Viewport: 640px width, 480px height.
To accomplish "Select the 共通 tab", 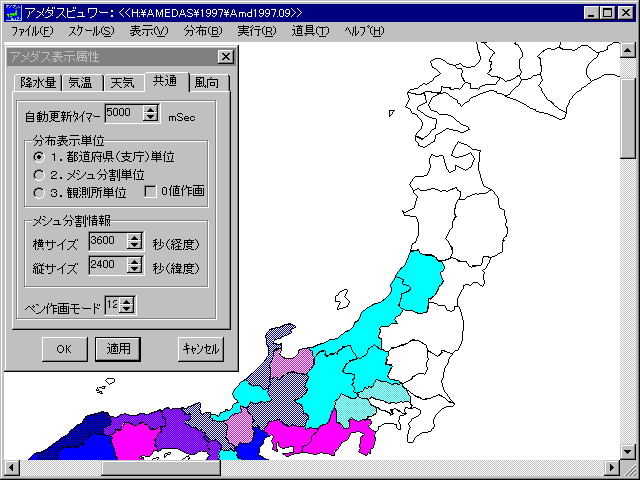I will (165, 82).
